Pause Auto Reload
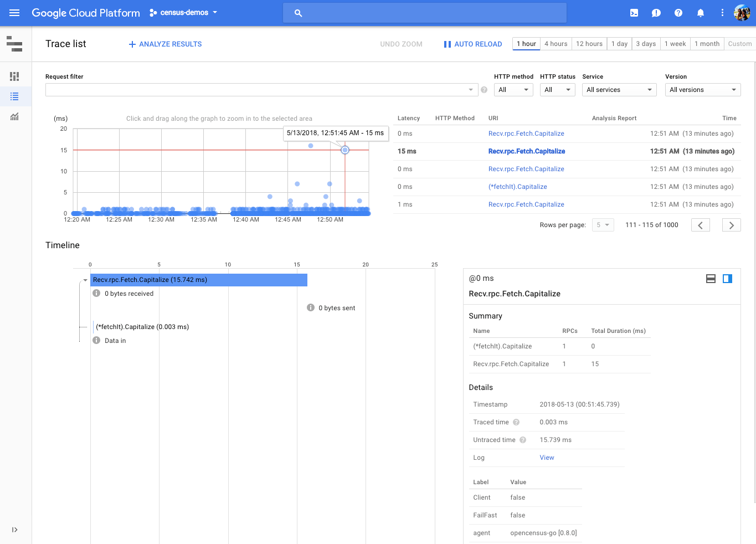This screenshot has height=544, width=756. click(x=472, y=44)
